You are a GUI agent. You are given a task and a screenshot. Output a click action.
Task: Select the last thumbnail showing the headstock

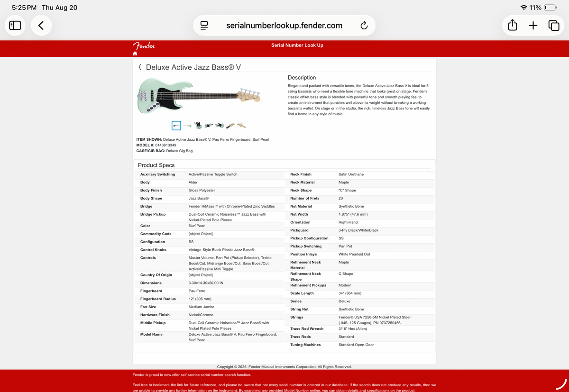pos(241,126)
